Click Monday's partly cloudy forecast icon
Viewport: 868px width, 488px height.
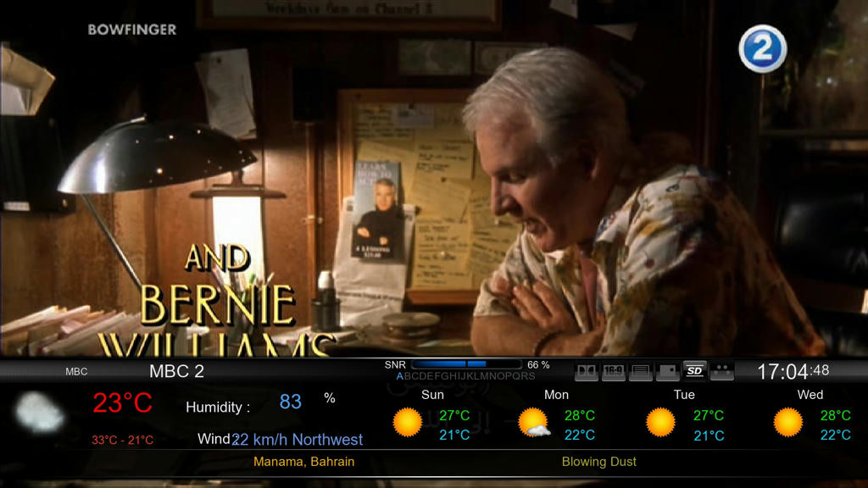[534, 422]
